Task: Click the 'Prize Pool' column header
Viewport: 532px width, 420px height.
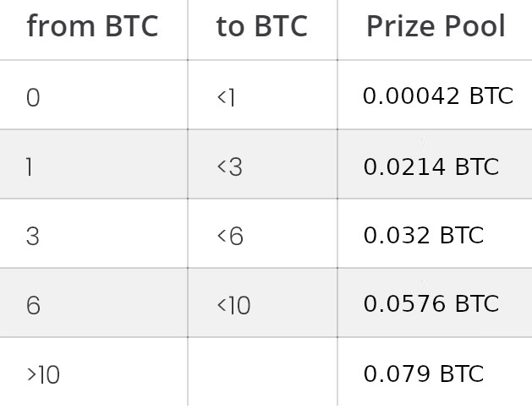Action: tap(436, 26)
